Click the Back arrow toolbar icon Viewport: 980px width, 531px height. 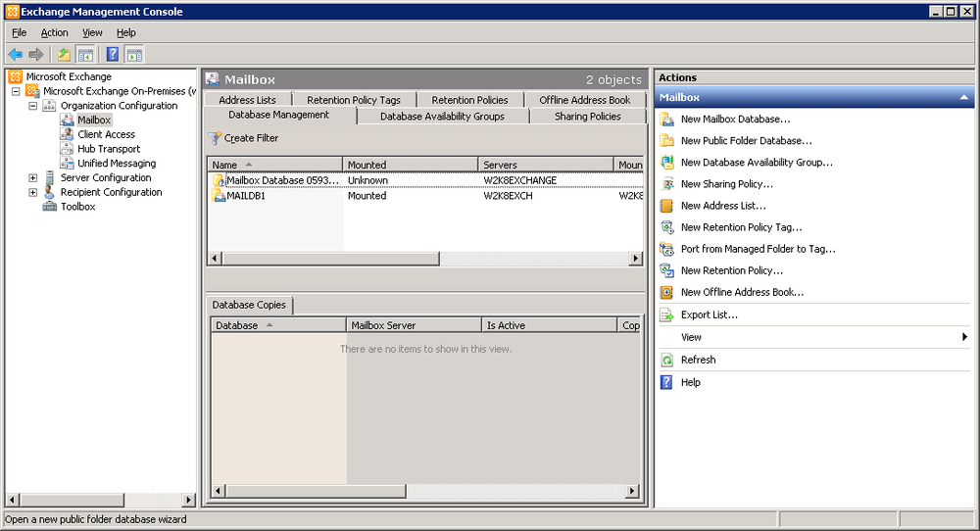pos(15,54)
